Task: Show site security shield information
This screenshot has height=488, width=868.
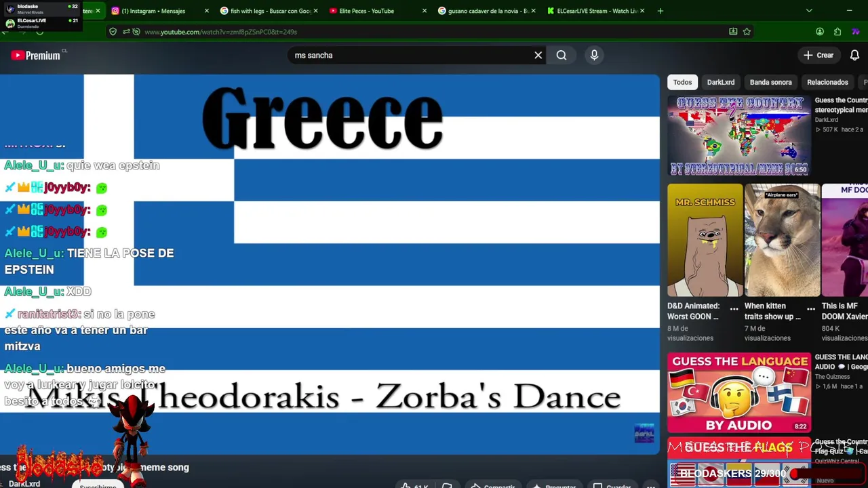Action: click(x=113, y=32)
